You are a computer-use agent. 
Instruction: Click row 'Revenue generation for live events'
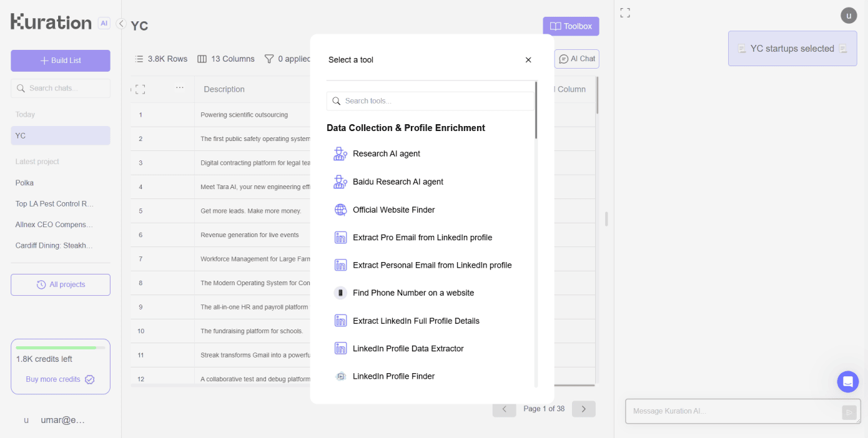pyautogui.click(x=250, y=235)
